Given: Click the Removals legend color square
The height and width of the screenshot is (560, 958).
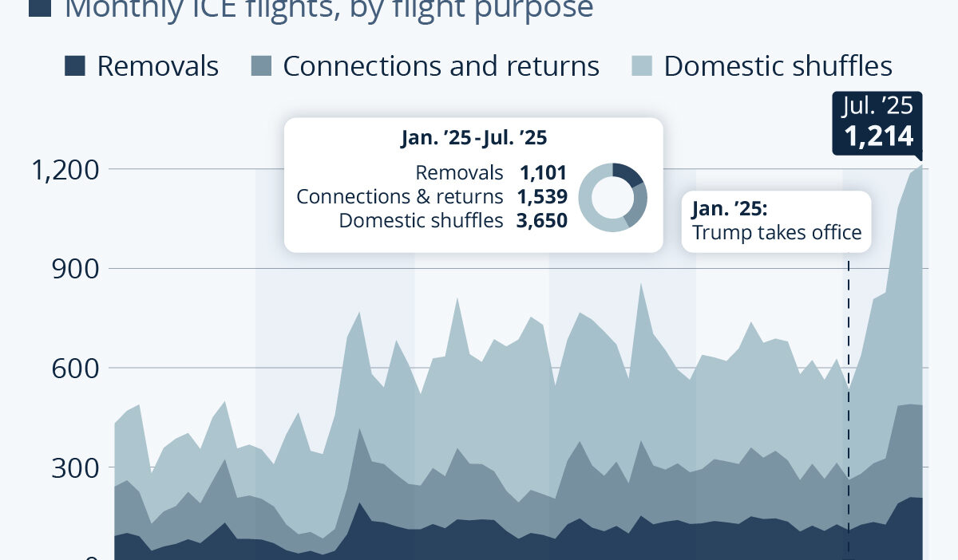Looking at the screenshot, I should (74, 66).
